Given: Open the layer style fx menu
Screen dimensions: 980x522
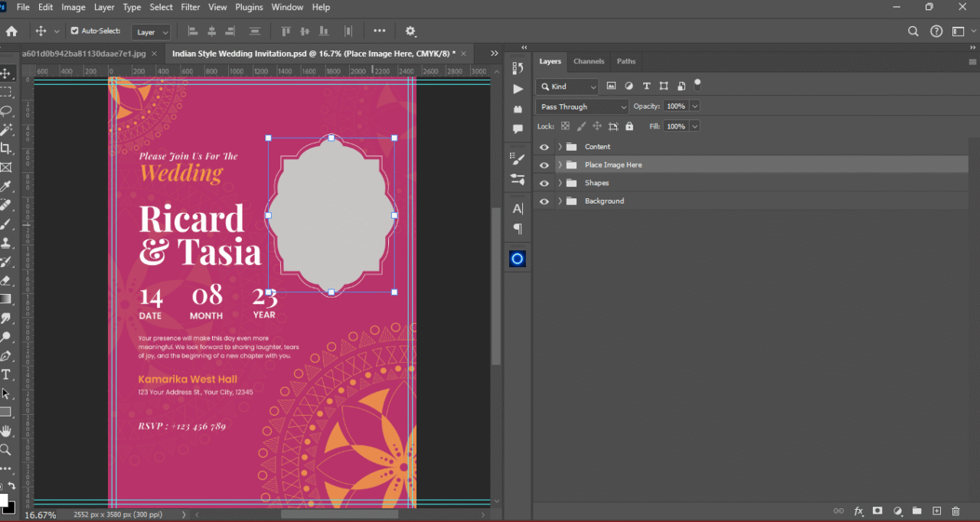Looking at the screenshot, I should (858, 511).
